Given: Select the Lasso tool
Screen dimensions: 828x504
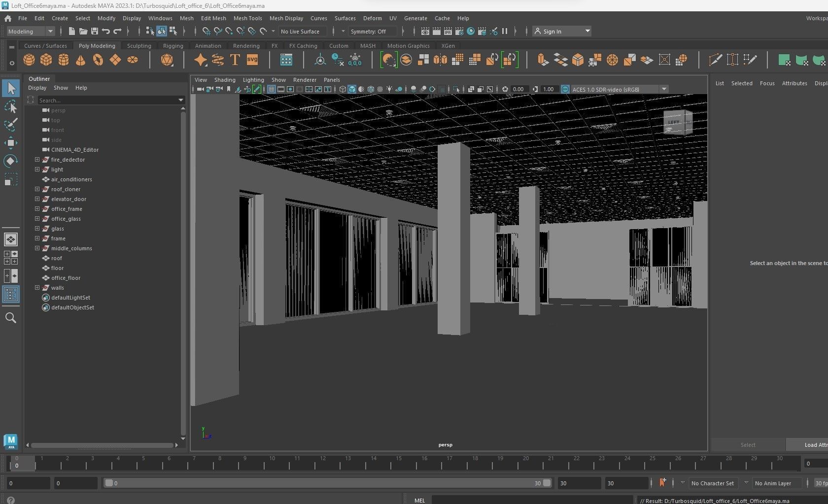Looking at the screenshot, I should pyautogui.click(x=11, y=107).
